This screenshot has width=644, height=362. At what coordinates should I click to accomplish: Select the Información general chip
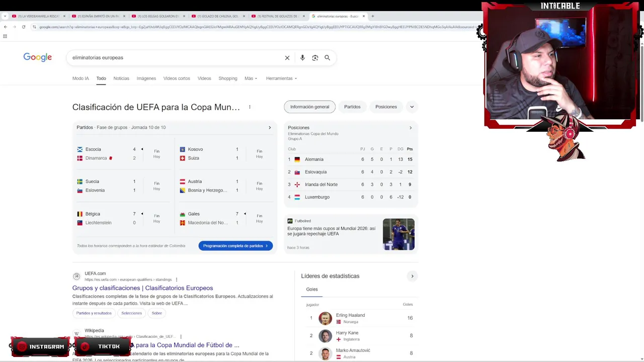(x=309, y=107)
